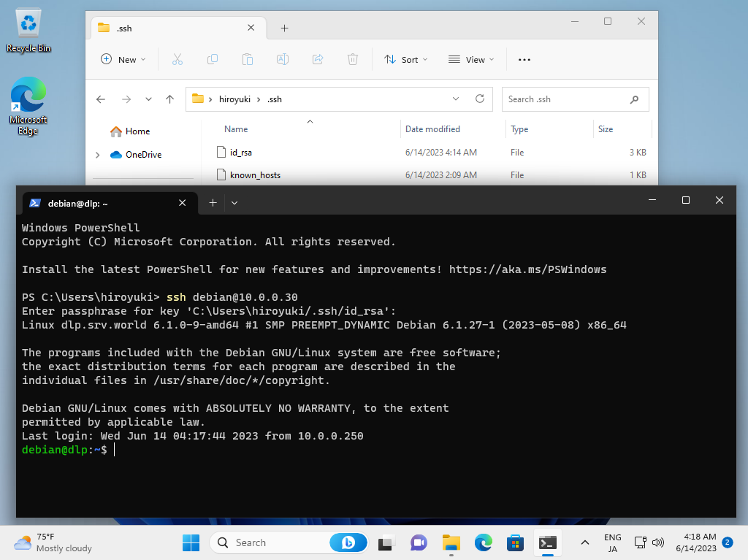748x560 pixels.
Task: Launch Microsoft Edge from taskbar
Action: click(484, 542)
